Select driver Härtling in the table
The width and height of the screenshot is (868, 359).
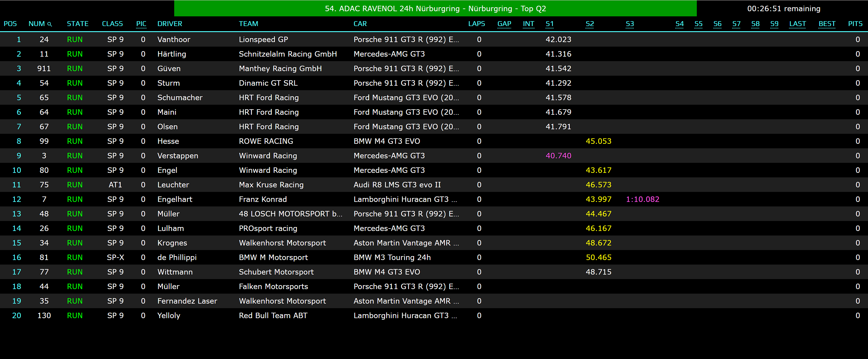(x=171, y=54)
